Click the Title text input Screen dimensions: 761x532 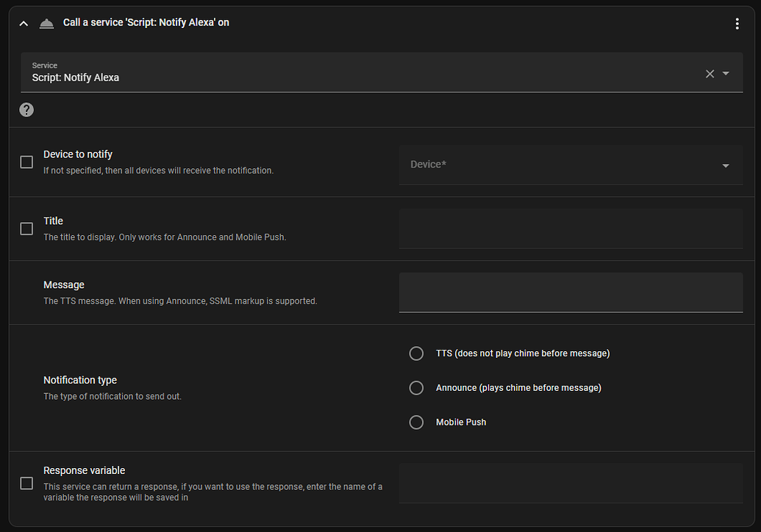[571, 229]
